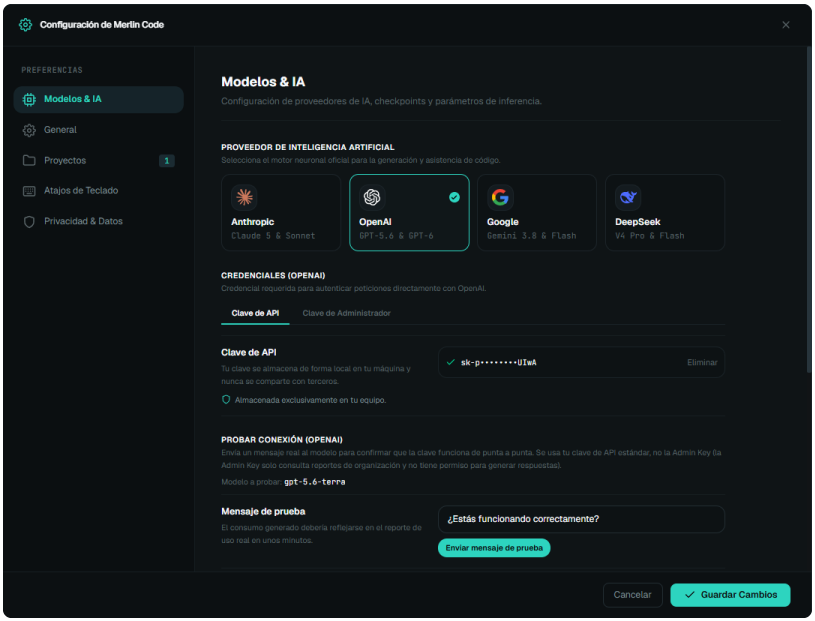Screen dimensions: 815x621
Task: Click the gear icon next to General
Action: coord(29,130)
